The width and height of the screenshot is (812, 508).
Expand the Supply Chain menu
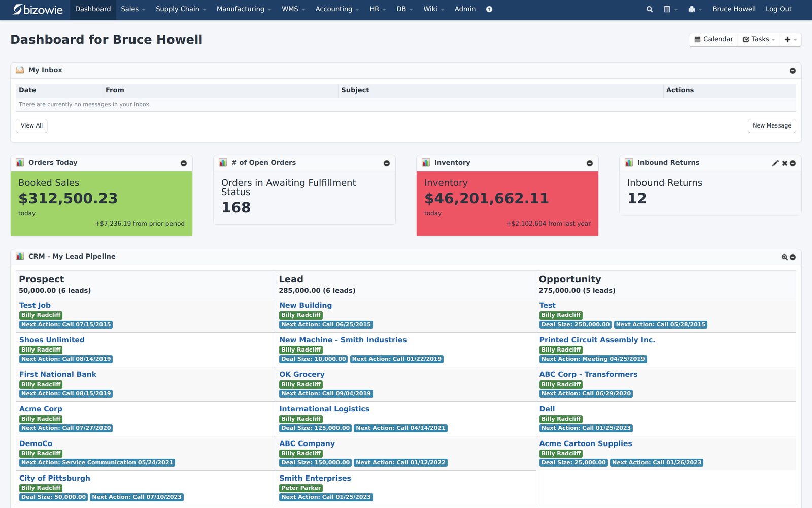click(181, 9)
